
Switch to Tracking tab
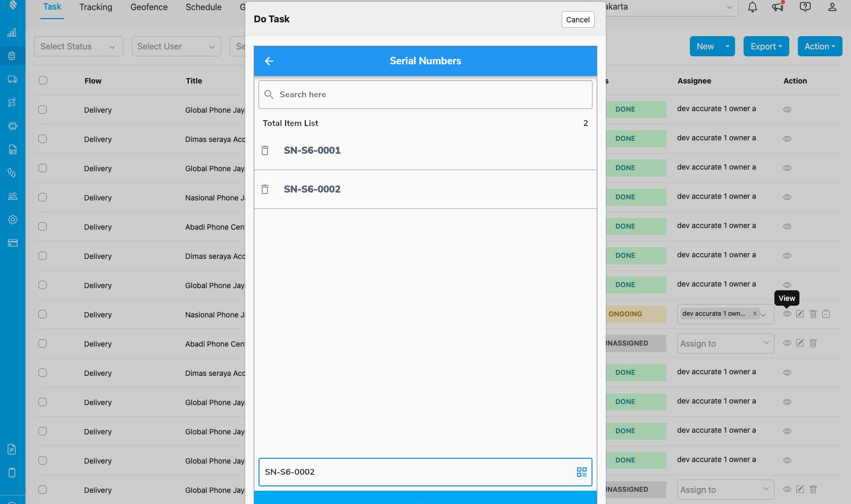coord(96,7)
